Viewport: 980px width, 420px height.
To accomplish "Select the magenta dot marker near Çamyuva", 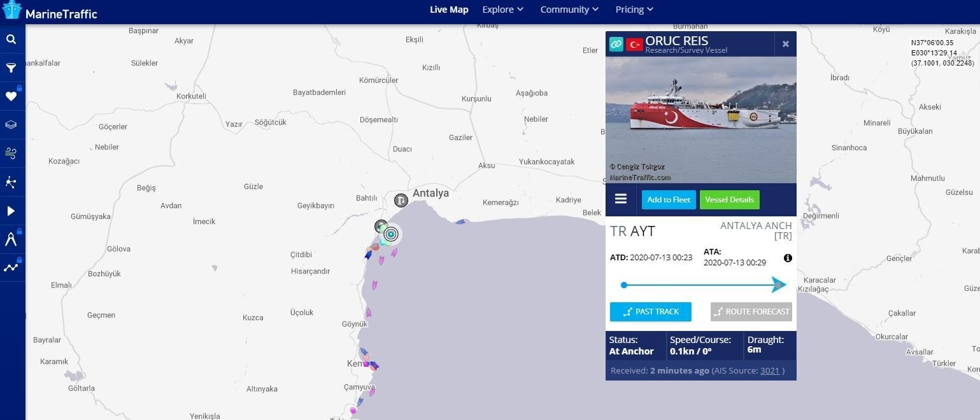I will [353, 411].
